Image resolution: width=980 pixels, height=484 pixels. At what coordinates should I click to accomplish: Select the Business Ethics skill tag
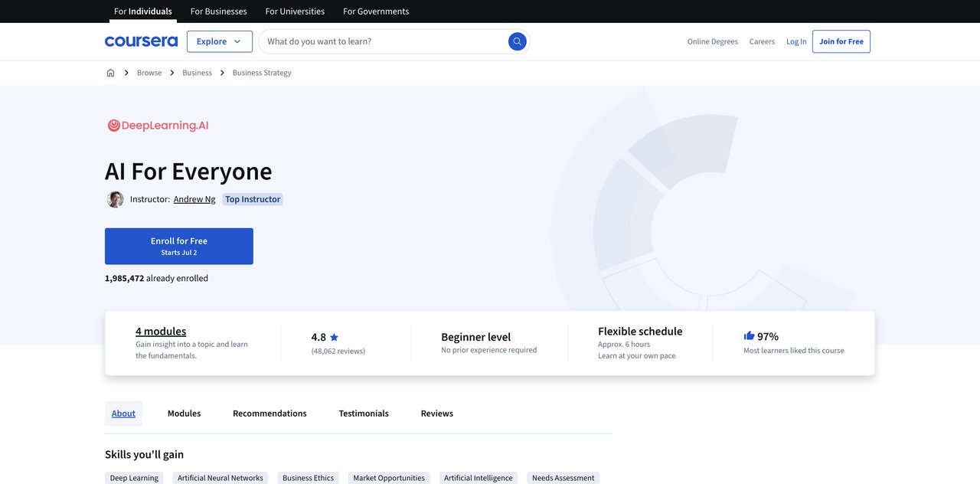(308, 478)
